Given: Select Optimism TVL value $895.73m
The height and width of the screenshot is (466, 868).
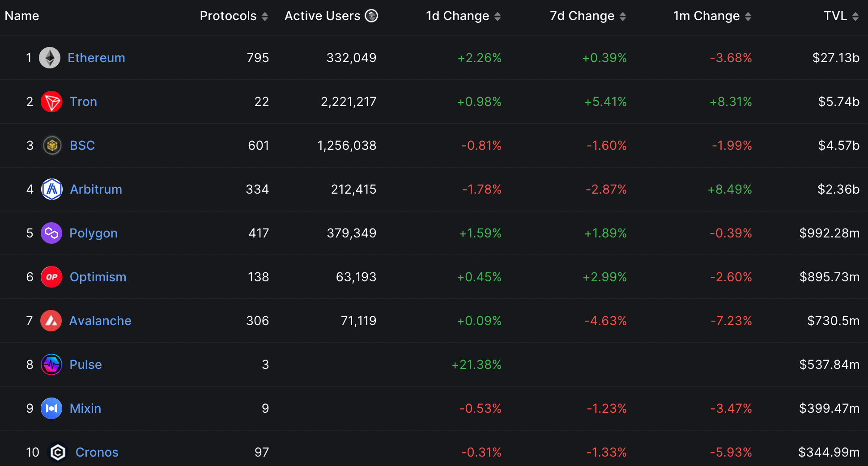Looking at the screenshot, I should tap(830, 277).
